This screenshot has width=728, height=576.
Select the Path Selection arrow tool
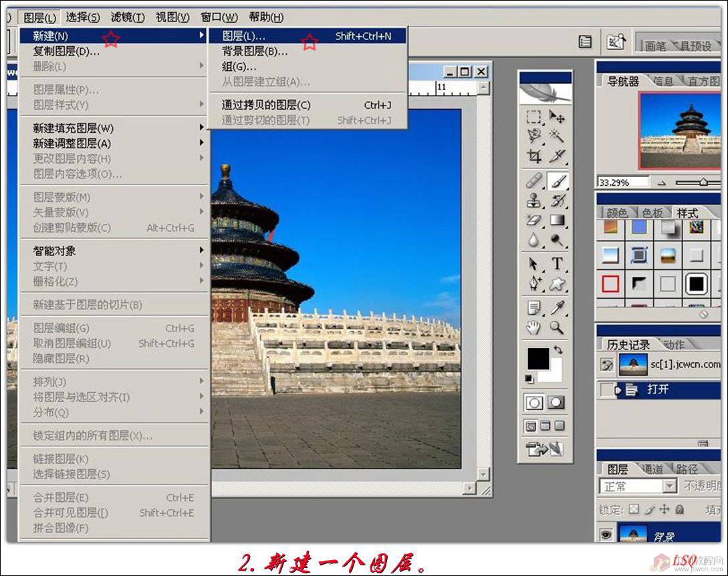pos(533,264)
